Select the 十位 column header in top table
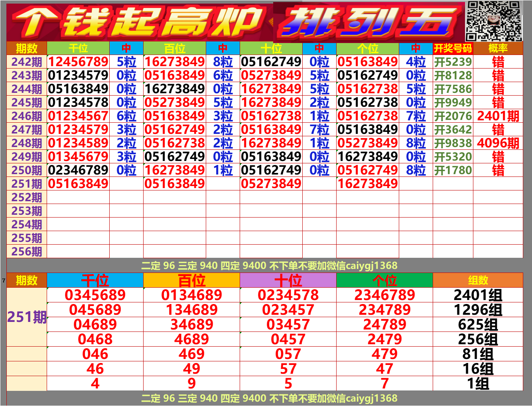 pos(271,48)
